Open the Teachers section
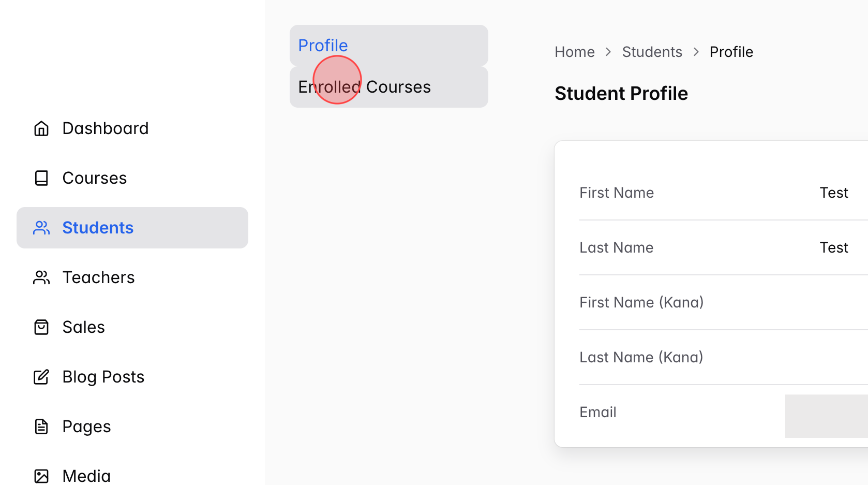 [98, 277]
